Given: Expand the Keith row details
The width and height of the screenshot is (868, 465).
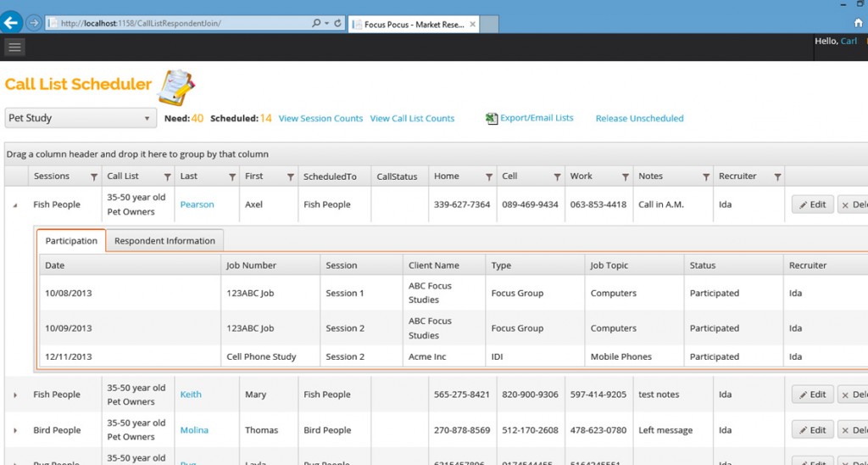Looking at the screenshot, I should click(15, 395).
